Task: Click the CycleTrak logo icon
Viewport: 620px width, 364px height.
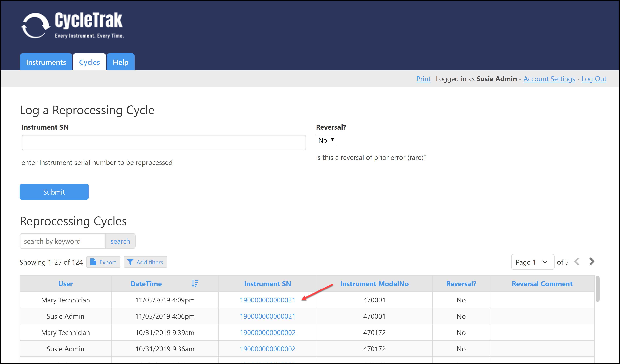Action: click(36, 26)
